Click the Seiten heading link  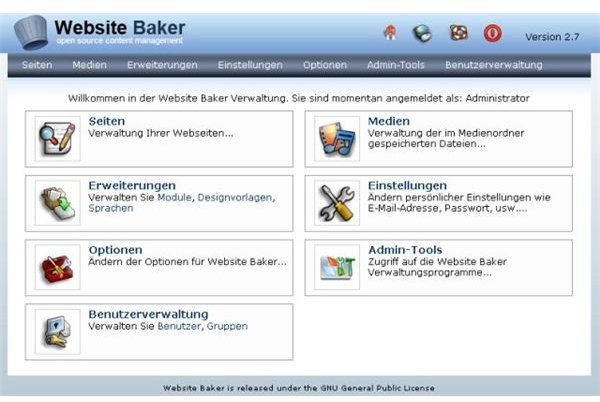107,121
